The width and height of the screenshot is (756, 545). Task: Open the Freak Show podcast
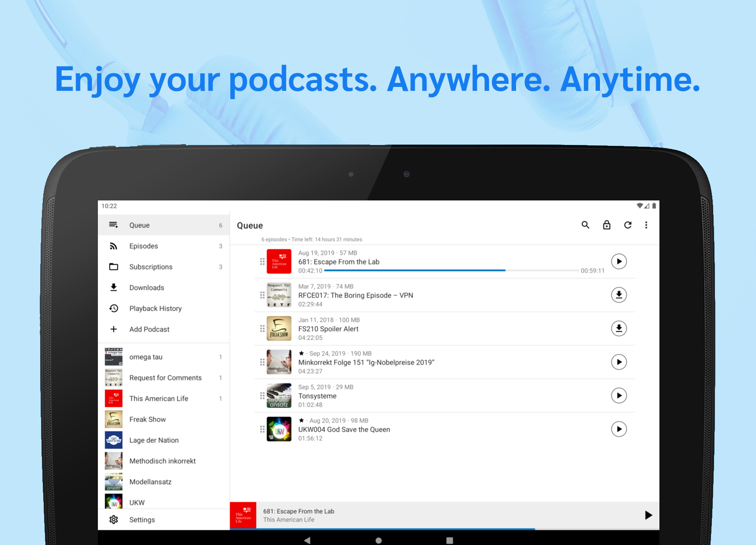148,419
